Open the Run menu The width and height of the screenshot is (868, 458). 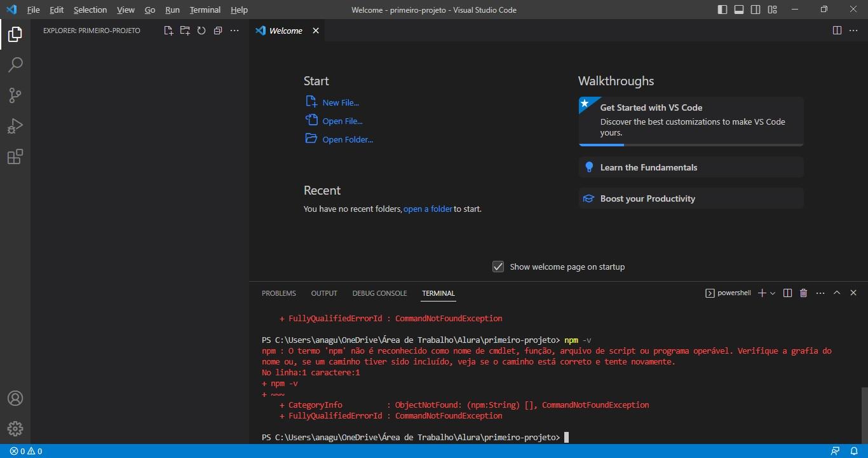coord(172,10)
